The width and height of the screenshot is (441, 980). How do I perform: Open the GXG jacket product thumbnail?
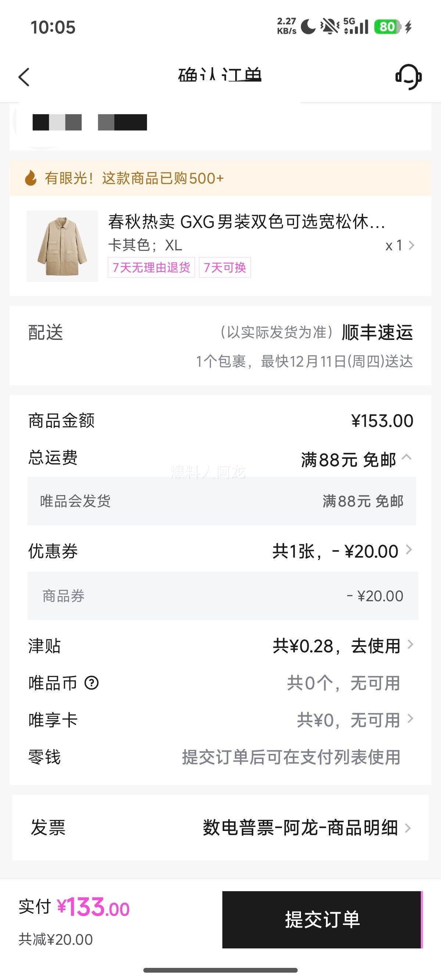point(62,246)
